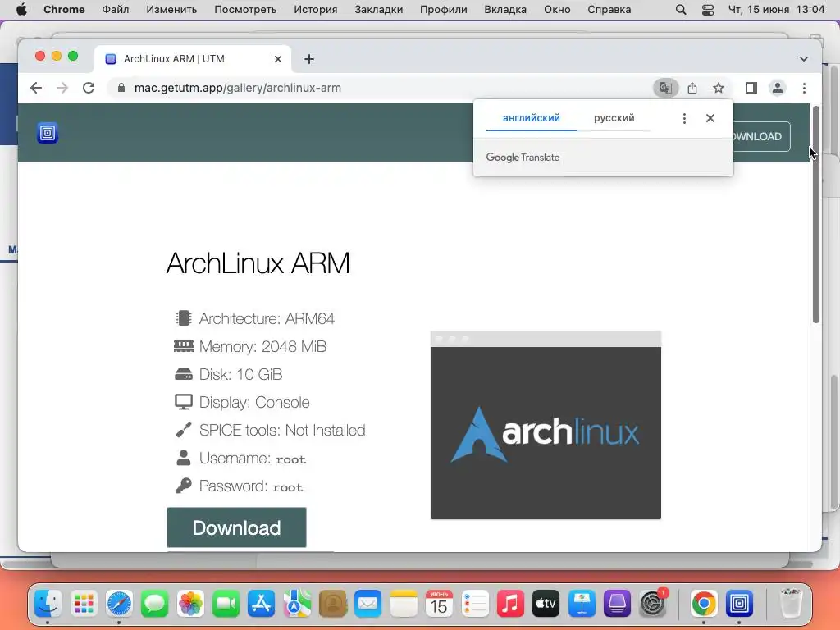View site info via the lock icon

point(121,88)
